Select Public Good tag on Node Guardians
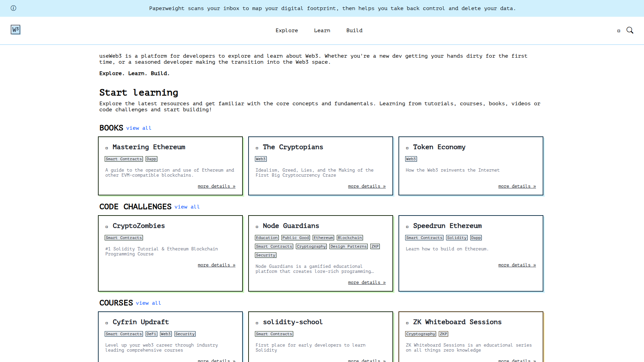The image size is (644, 362). pyautogui.click(x=296, y=238)
